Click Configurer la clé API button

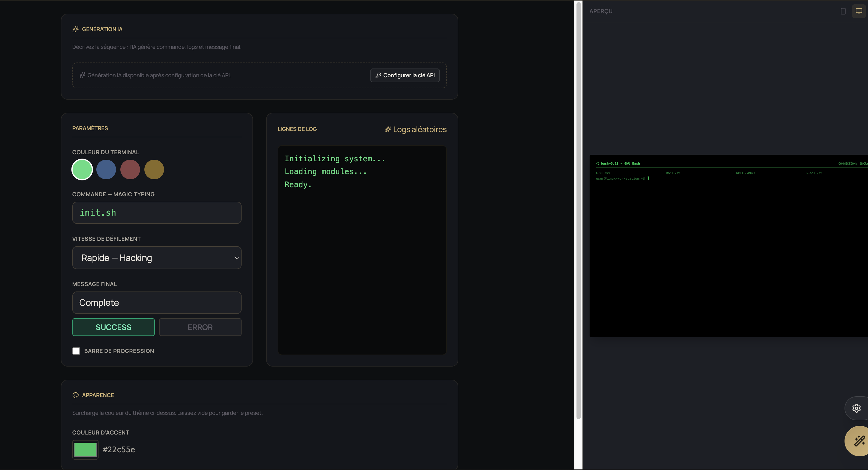click(x=405, y=76)
